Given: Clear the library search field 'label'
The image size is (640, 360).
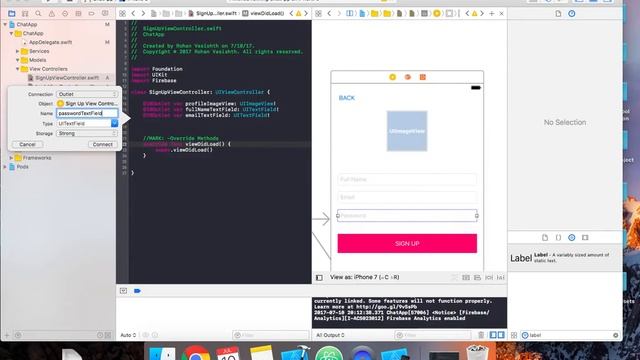Looking at the screenshot, I should coord(616,335).
